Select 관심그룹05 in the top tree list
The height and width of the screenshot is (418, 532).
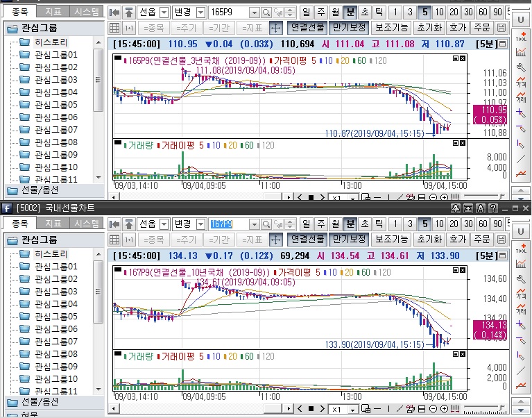tap(55, 105)
